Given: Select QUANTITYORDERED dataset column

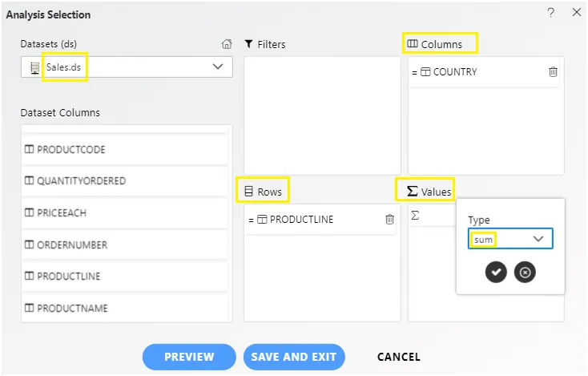Looking at the screenshot, I should [x=124, y=181].
